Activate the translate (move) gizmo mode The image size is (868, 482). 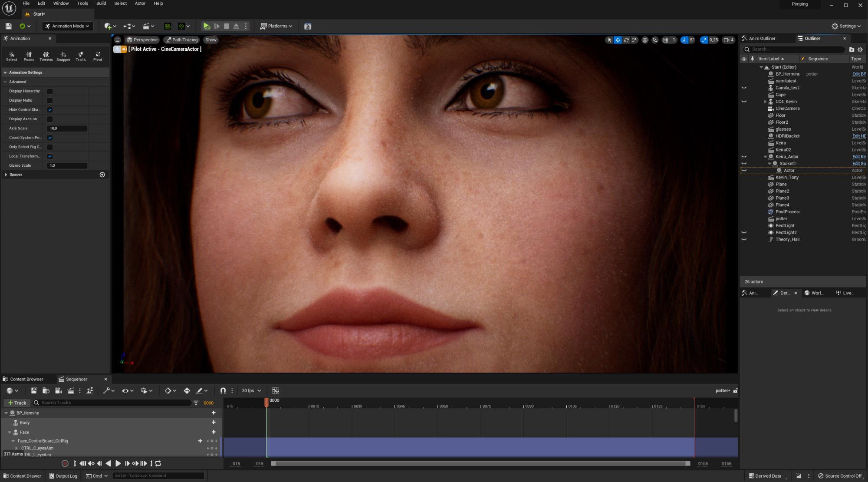click(x=618, y=40)
